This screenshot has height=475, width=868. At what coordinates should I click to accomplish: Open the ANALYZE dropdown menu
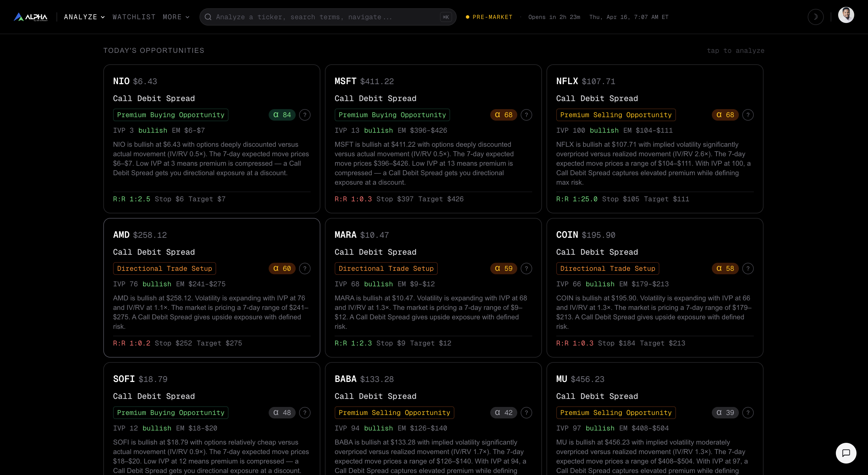coord(84,17)
